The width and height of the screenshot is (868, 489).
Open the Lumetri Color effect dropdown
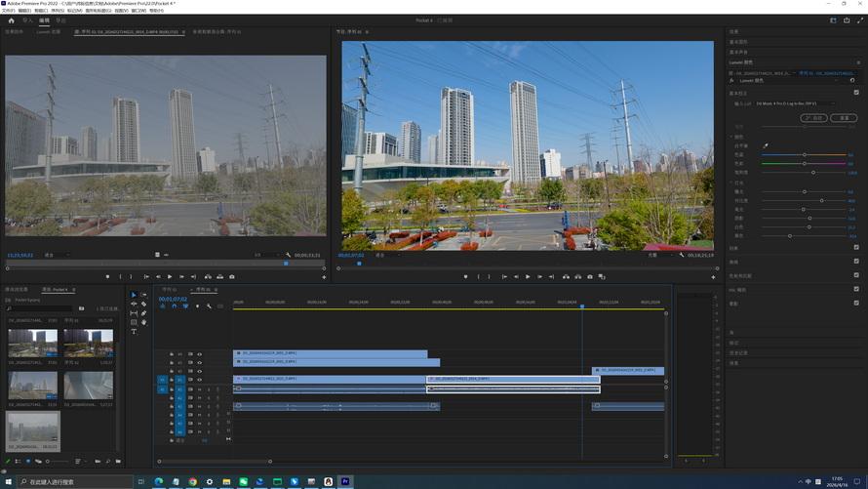click(x=790, y=81)
